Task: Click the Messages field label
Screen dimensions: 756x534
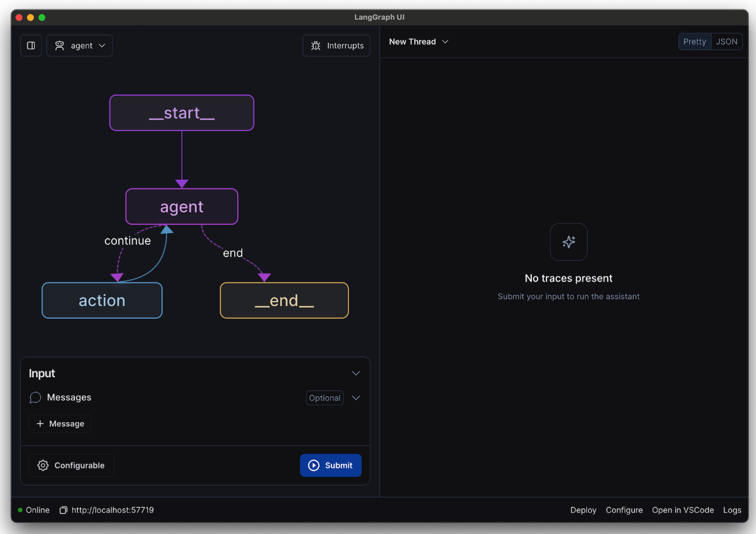Action: (69, 398)
